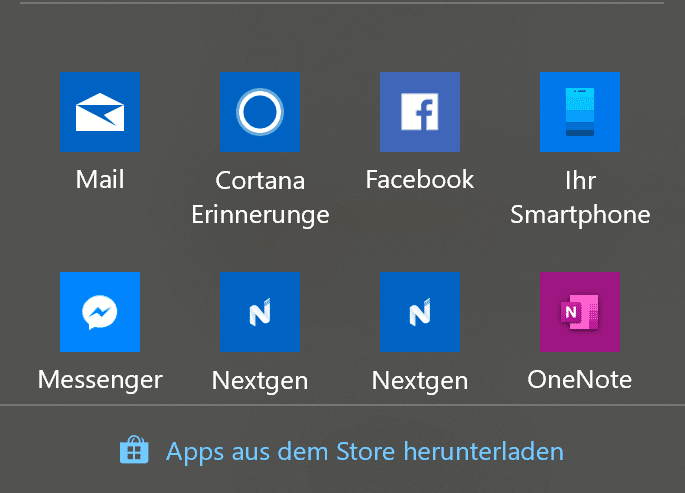Screen dimensions: 685x493
Task: Click the 'Nextgen' label beside Messenger
Action: pos(260,381)
